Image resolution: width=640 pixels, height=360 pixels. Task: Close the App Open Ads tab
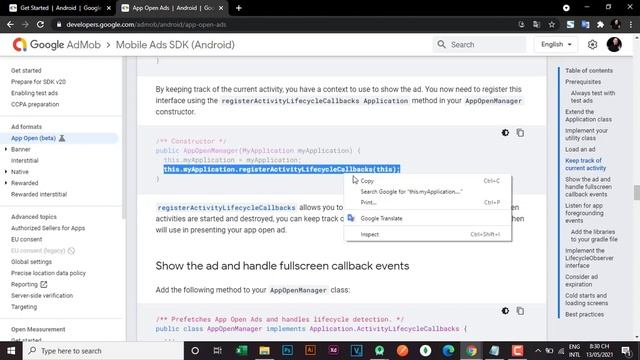[x=221, y=8]
